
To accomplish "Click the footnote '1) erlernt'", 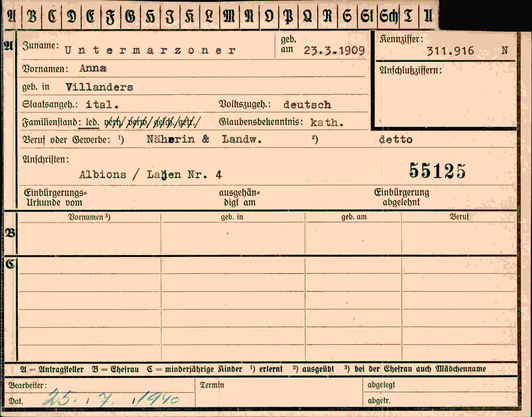I will [x=266, y=369].
